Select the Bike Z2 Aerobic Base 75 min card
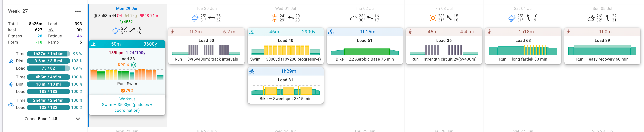The image size is (644, 132). click(x=365, y=46)
